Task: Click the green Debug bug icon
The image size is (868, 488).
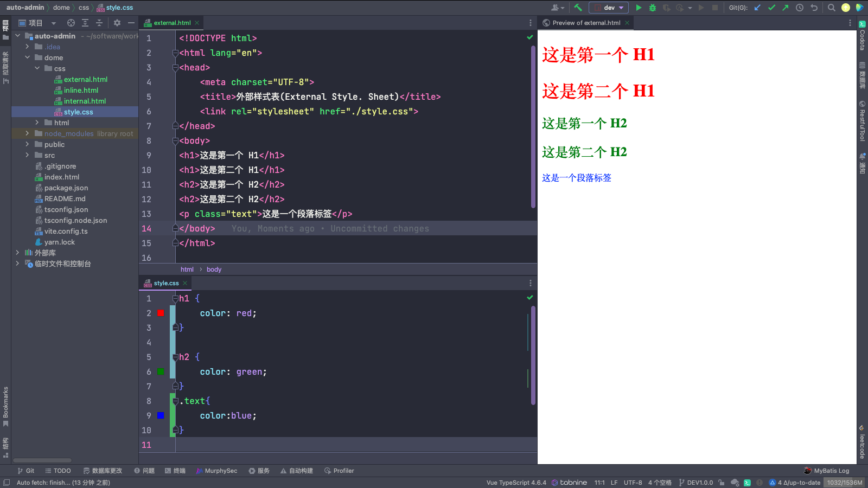Action: click(653, 8)
